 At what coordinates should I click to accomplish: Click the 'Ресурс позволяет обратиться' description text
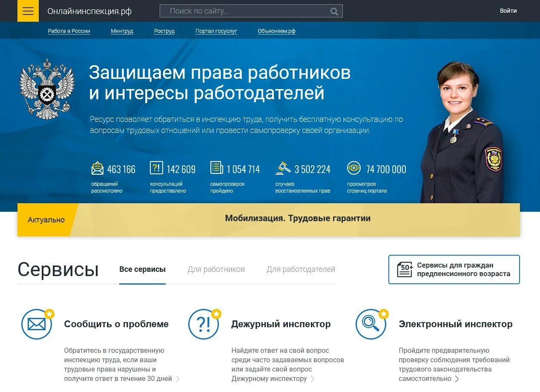pyautogui.click(x=247, y=125)
